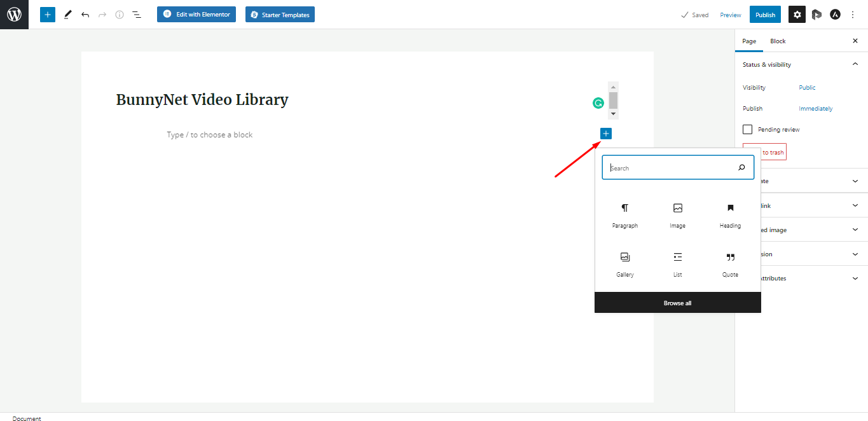
Task: Collapse the Status & visibility panel
Action: pos(855,64)
